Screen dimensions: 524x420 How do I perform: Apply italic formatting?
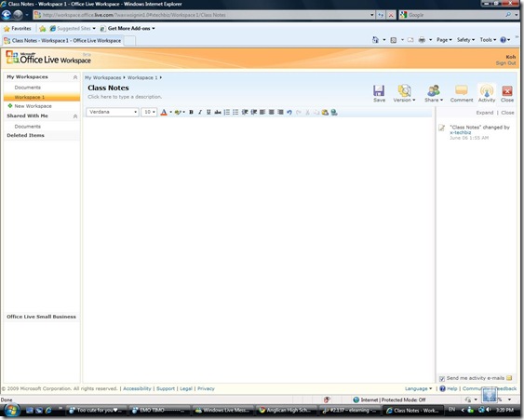pyautogui.click(x=200, y=112)
